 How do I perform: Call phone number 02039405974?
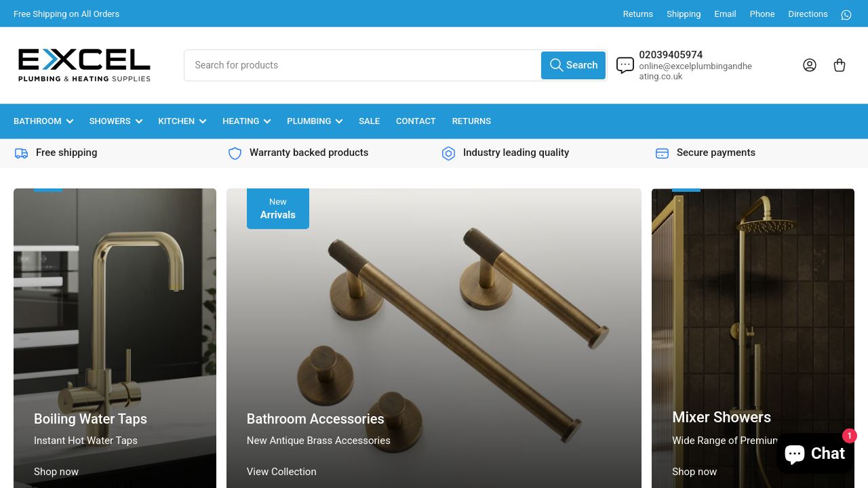tap(671, 55)
